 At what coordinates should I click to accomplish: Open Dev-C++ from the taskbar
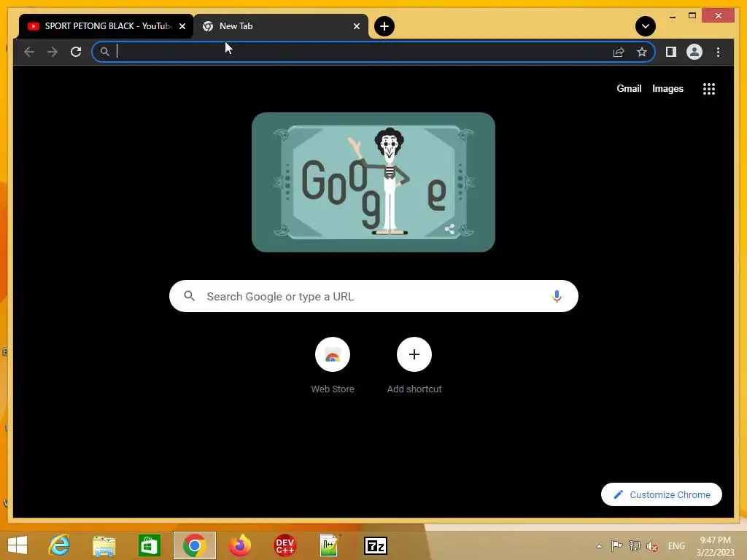[x=285, y=545]
